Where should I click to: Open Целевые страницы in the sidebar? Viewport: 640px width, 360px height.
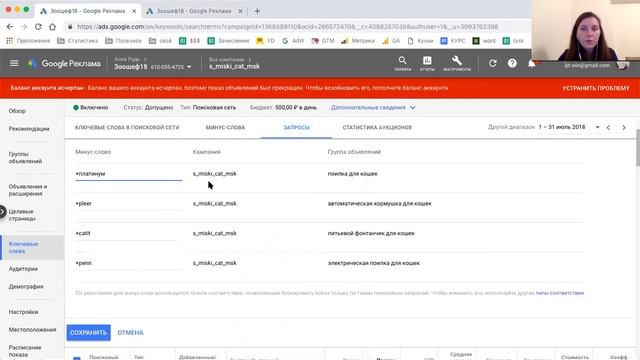22,215
